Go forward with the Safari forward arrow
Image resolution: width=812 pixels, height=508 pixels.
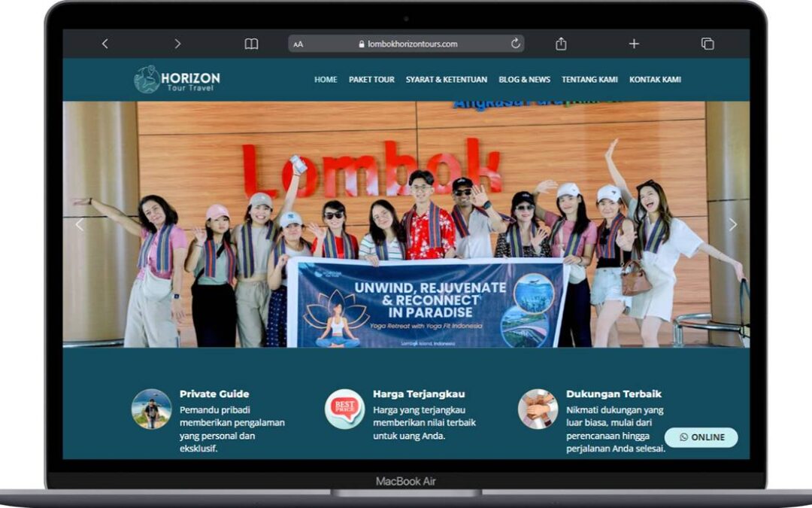pos(177,44)
